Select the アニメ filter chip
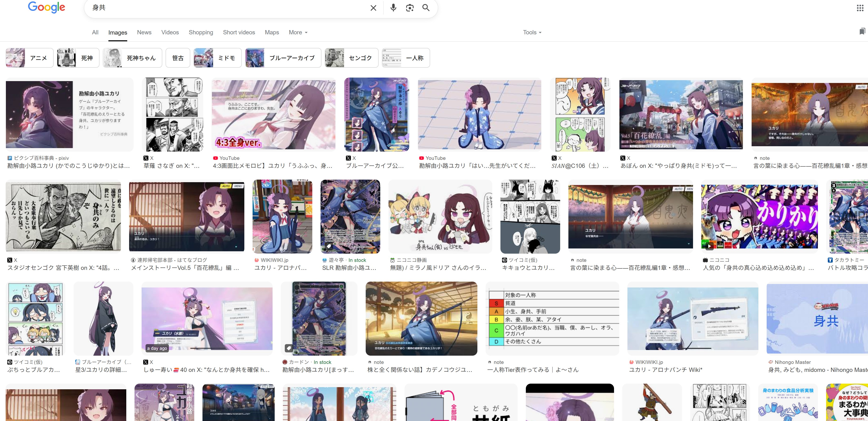868x421 pixels. [x=30, y=58]
